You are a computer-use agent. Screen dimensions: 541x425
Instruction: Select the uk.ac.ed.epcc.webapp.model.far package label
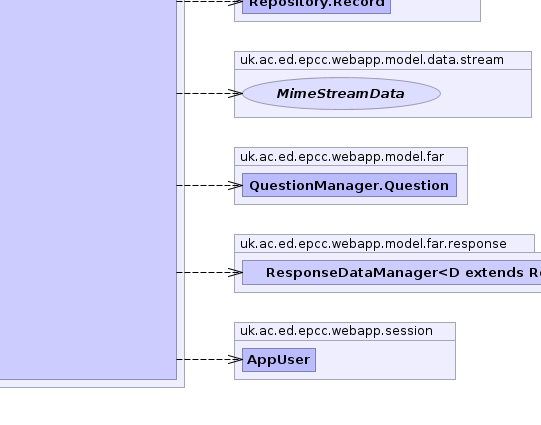point(342,157)
